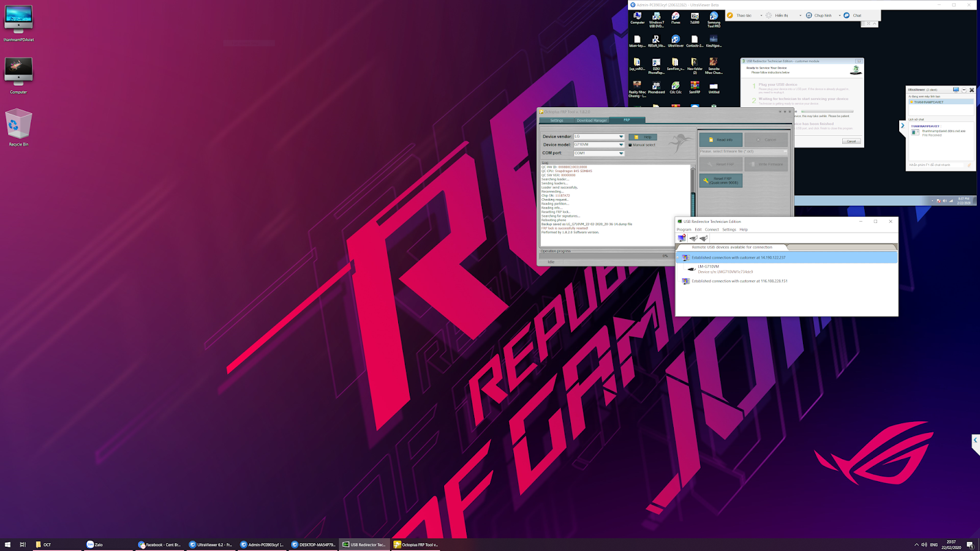
Task: Click the wrench Reset FRP (Qualcomm 9008) button
Action: 721,181
